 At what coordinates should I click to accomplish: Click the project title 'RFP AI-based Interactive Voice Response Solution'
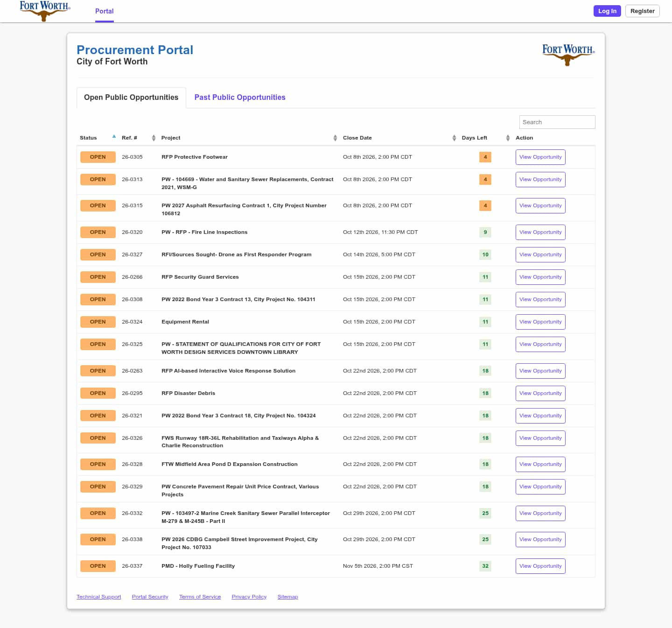228,371
